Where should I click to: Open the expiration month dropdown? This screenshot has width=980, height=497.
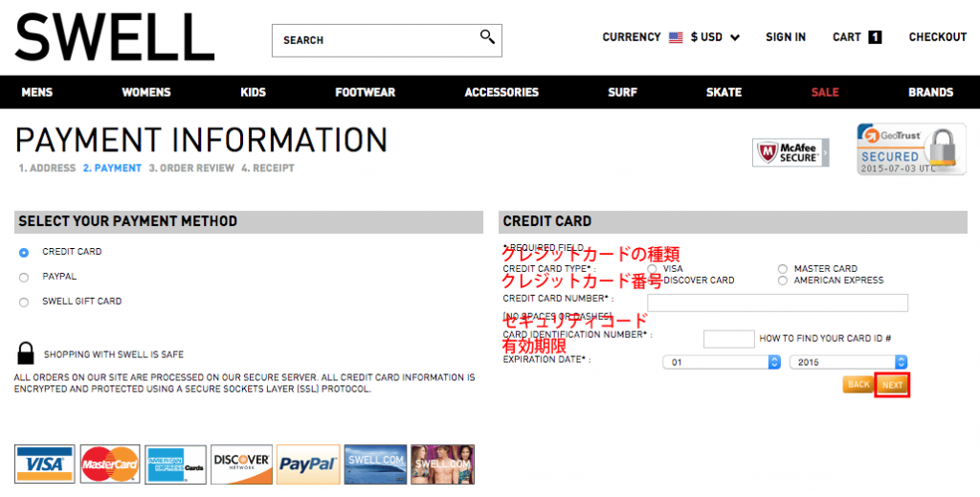coord(722,362)
